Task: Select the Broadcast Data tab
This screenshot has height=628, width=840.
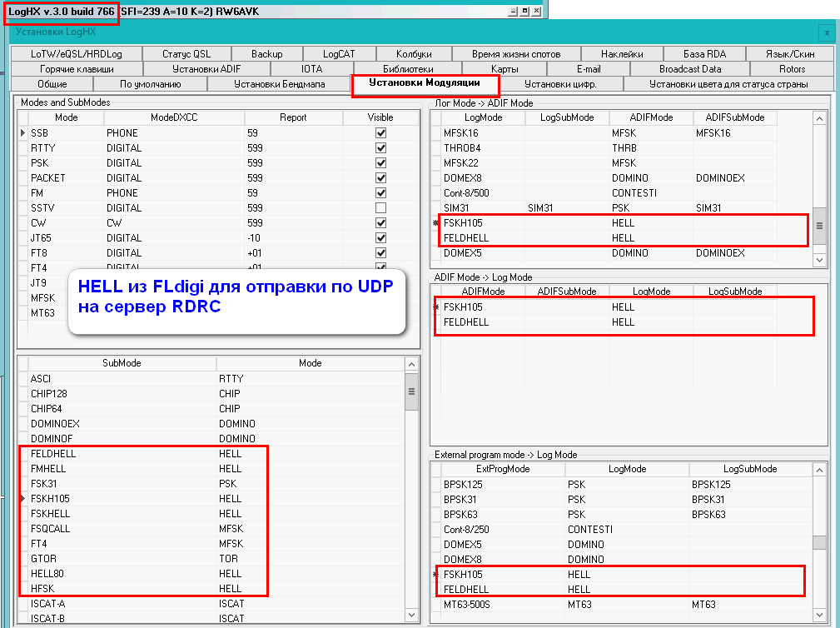Action: click(690, 69)
